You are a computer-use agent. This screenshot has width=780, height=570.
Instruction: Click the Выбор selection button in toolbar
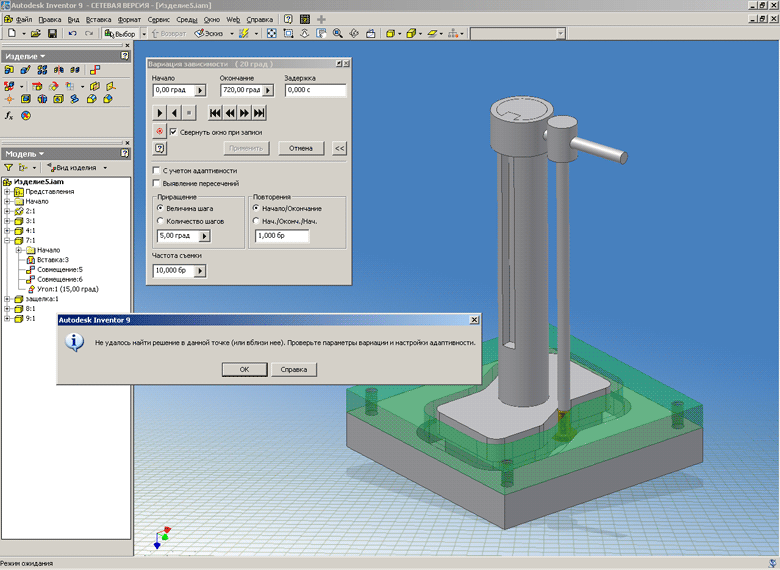[x=120, y=33]
